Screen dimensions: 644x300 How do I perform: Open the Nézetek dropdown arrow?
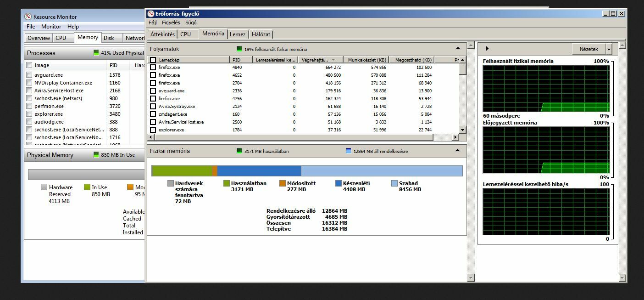click(x=609, y=49)
